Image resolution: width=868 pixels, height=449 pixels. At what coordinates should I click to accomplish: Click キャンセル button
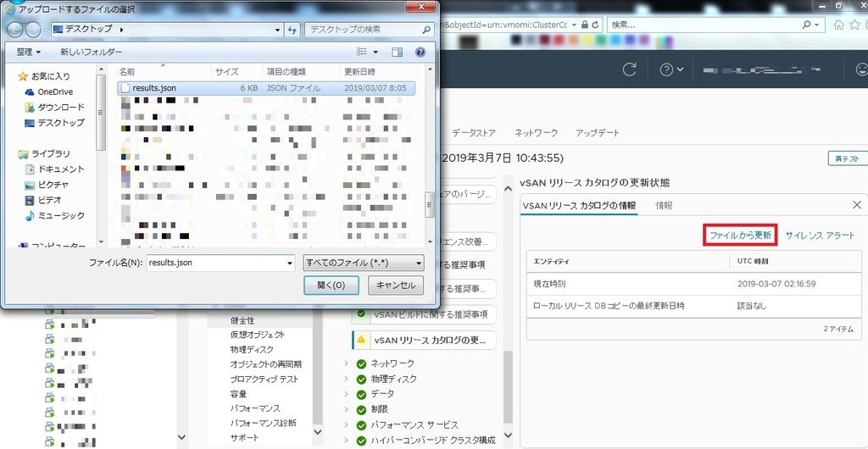pyautogui.click(x=396, y=285)
